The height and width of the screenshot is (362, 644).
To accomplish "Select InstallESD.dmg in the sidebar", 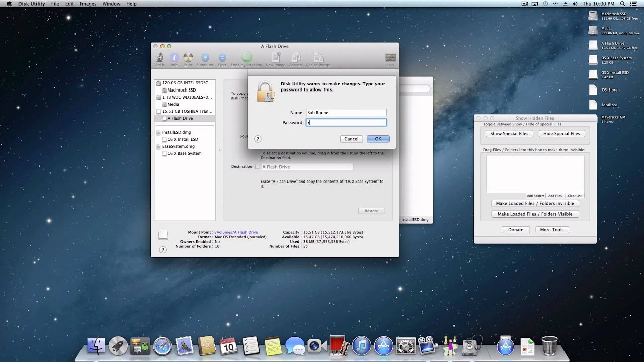I will (185, 132).
